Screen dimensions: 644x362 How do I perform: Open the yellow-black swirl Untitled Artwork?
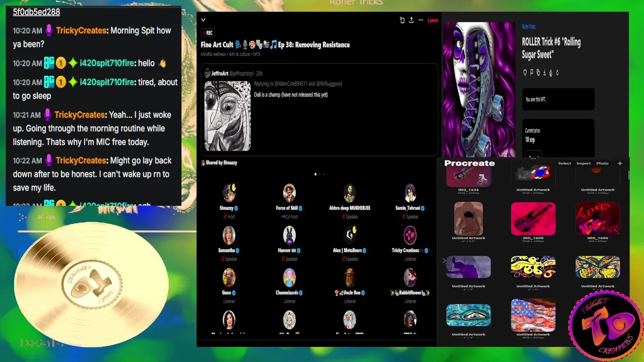click(533, 267)
